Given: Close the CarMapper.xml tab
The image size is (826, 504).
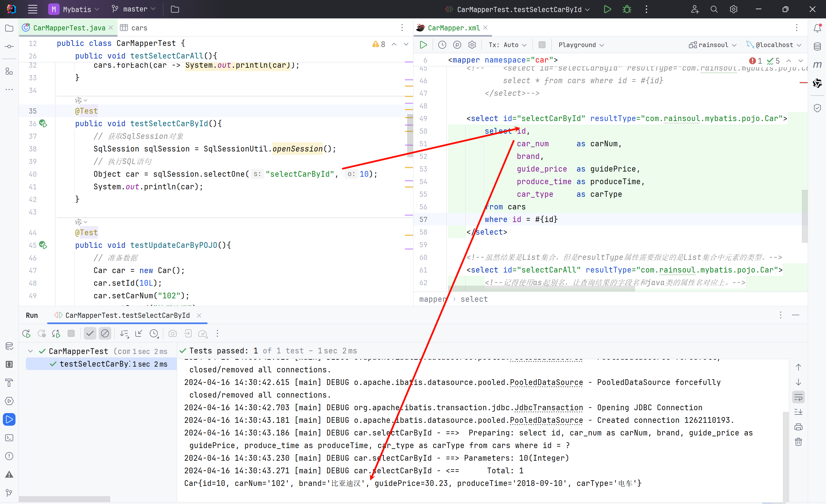Looking at the screenshot, I should tap(485, 28).
